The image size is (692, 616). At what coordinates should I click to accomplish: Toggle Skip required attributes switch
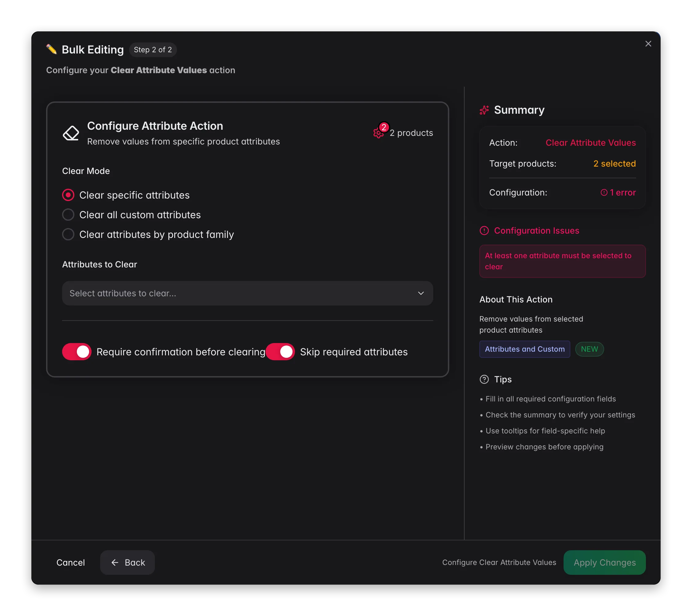(280, 352)
